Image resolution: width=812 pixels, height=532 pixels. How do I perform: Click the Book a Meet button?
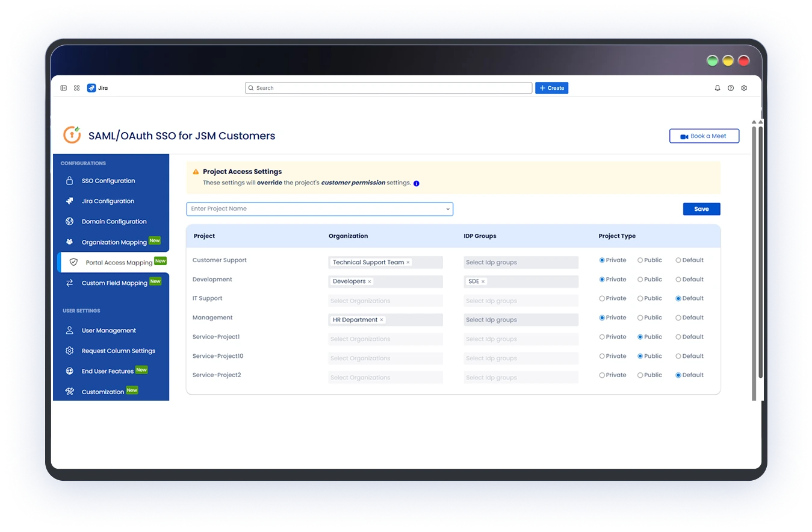click(704, 136)
